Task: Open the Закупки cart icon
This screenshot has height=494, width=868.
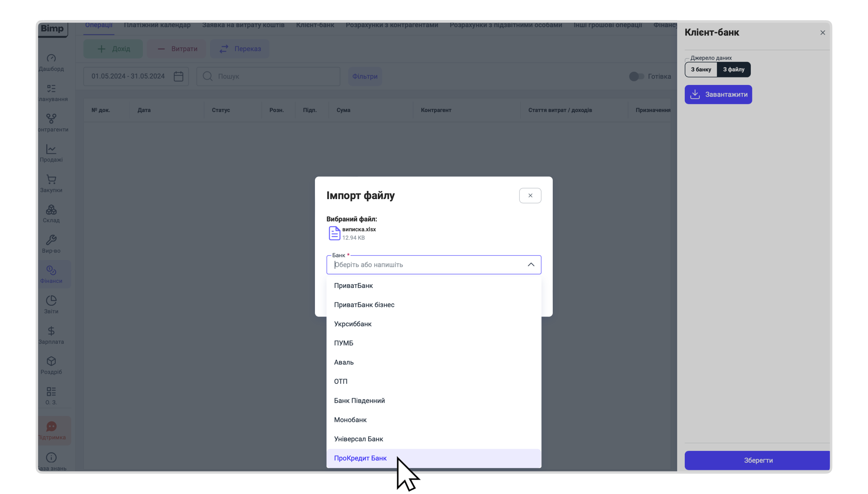Action: pyautogui.click(x=51, y=179)
